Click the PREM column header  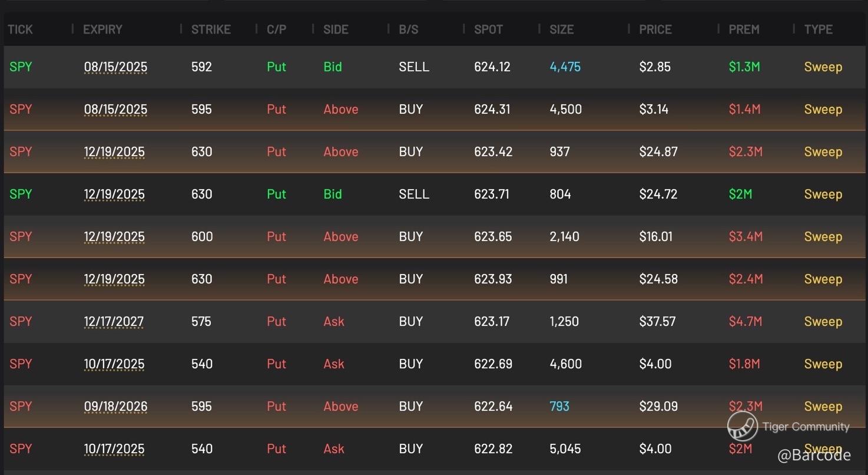(744, 29)
